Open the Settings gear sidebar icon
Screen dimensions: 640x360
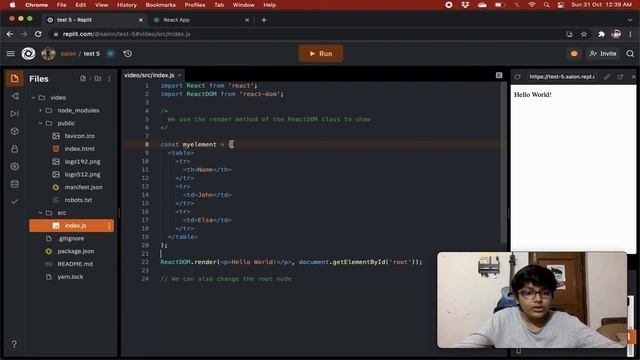[15, 167]
